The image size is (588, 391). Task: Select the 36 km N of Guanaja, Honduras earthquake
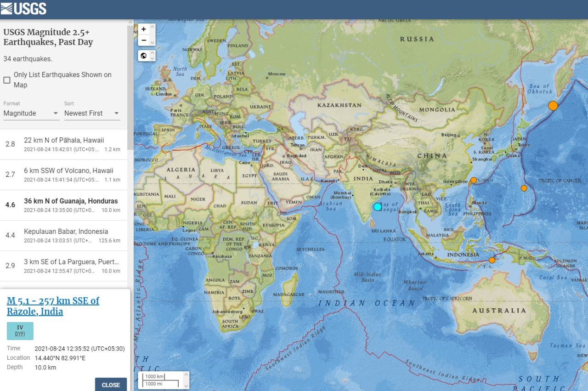(x=64, y=205)
